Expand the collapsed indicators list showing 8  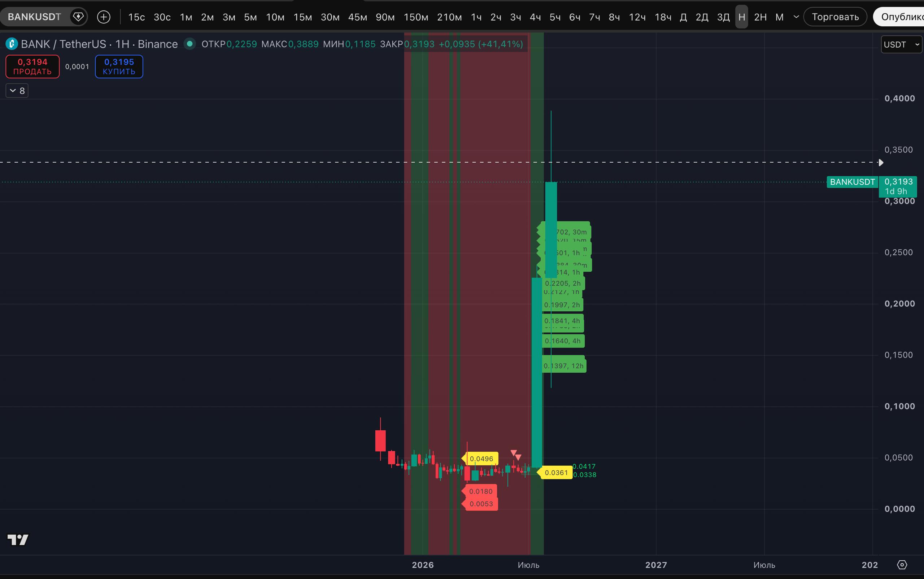17,91
